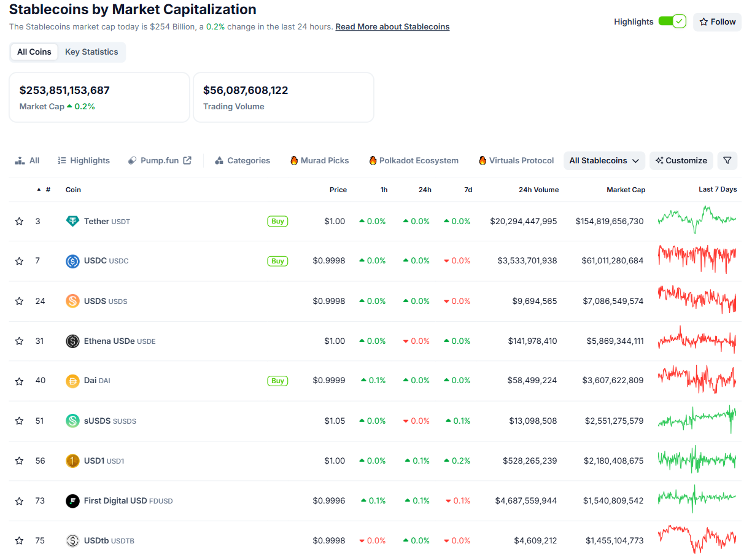Click the USDS coin logo

(72, 301)
